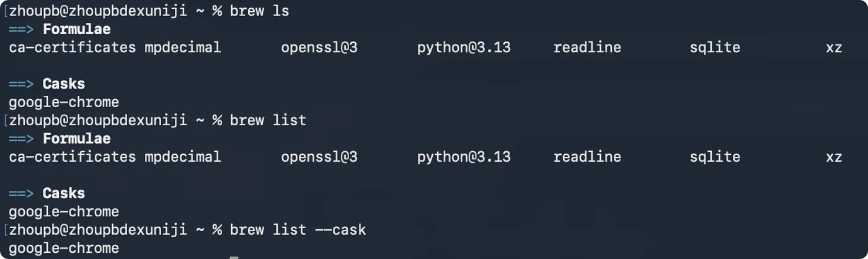Click python@3.13 in the brew list output

pos(464,157)
